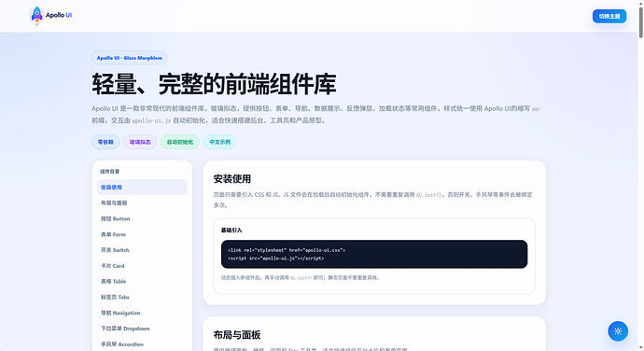
Task: Open 下拉菜单 Dropdown sidebar entry
Action: point(142,329)
